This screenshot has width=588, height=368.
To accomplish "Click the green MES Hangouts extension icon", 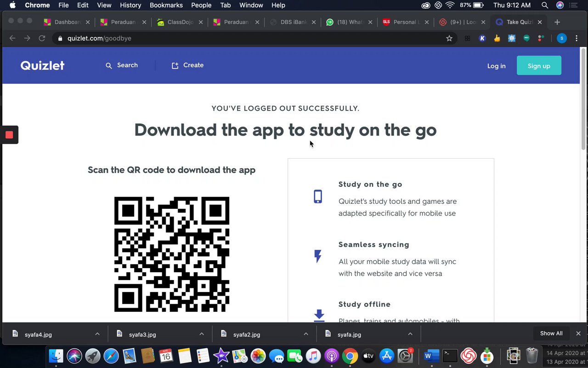I will [x=526, y=39].
